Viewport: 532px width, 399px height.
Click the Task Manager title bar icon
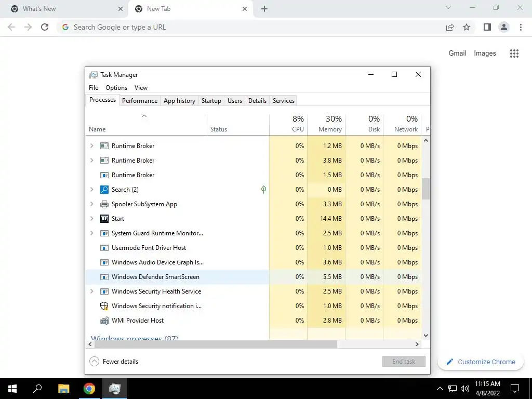[94, 75]
